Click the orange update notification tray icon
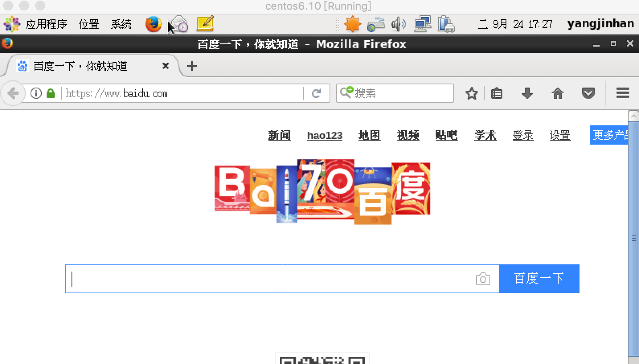The image size is (639, 364). (x=352, y=24)
